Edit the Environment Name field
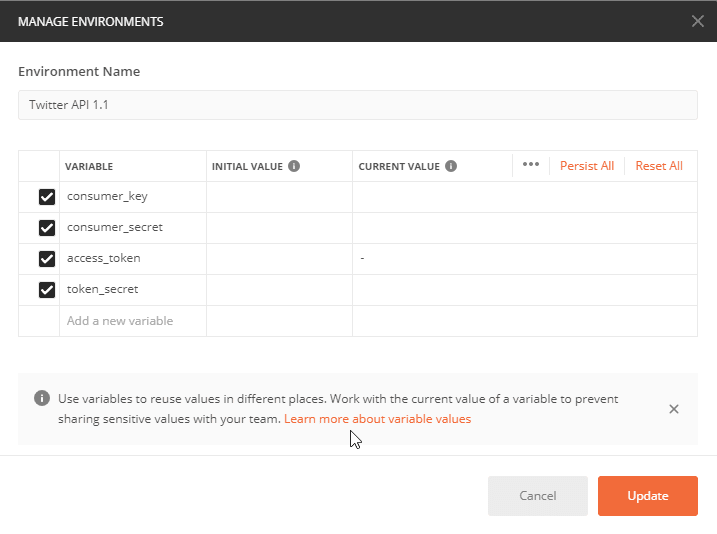This screenshot has height=534, width=717. 358,105
